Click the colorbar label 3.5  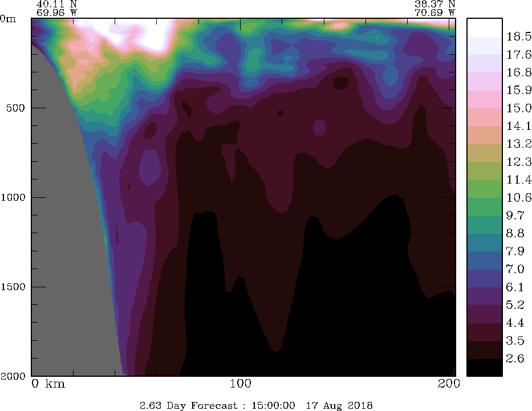(x=515, y=341)
